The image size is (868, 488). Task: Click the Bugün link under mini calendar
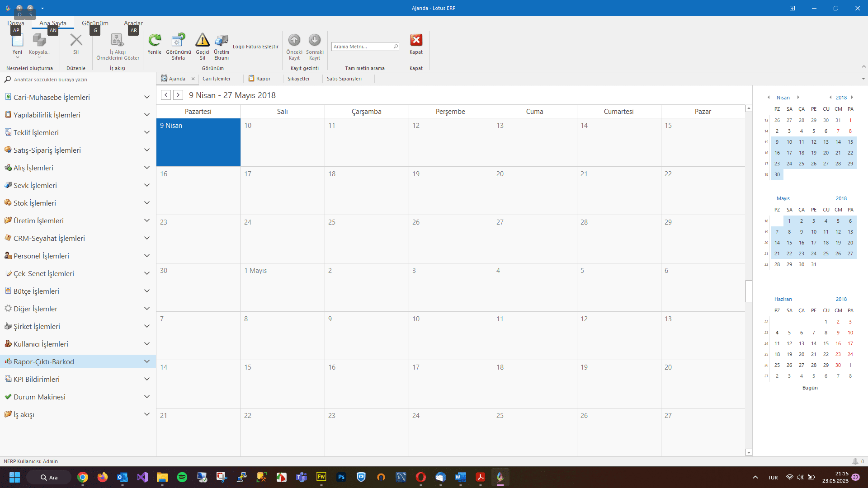tap(810, 388)
